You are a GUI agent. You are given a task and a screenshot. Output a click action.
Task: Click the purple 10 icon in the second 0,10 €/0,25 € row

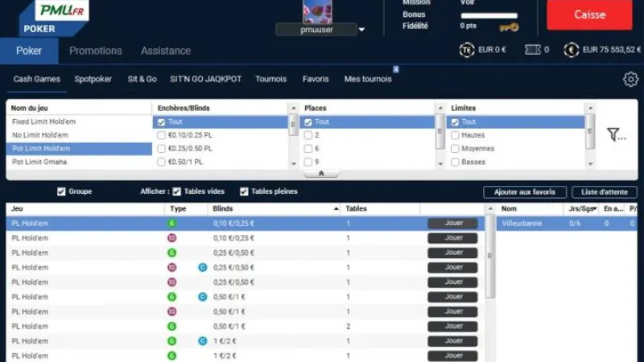coord(171,238)
